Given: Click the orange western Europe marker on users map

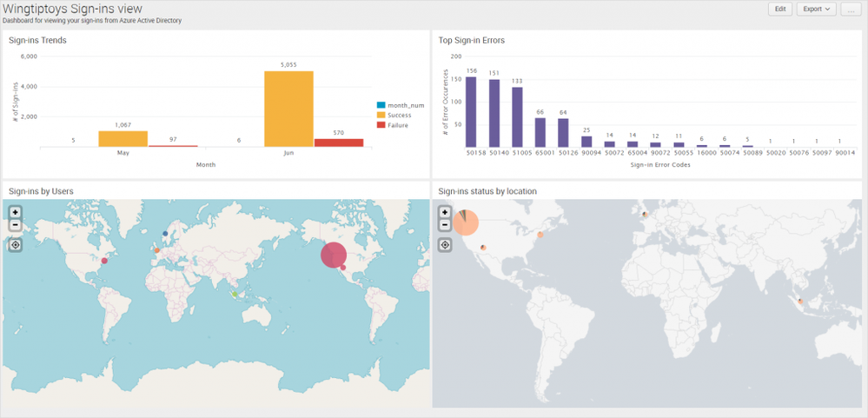Looking at the screenshot, I should [157, 251].
